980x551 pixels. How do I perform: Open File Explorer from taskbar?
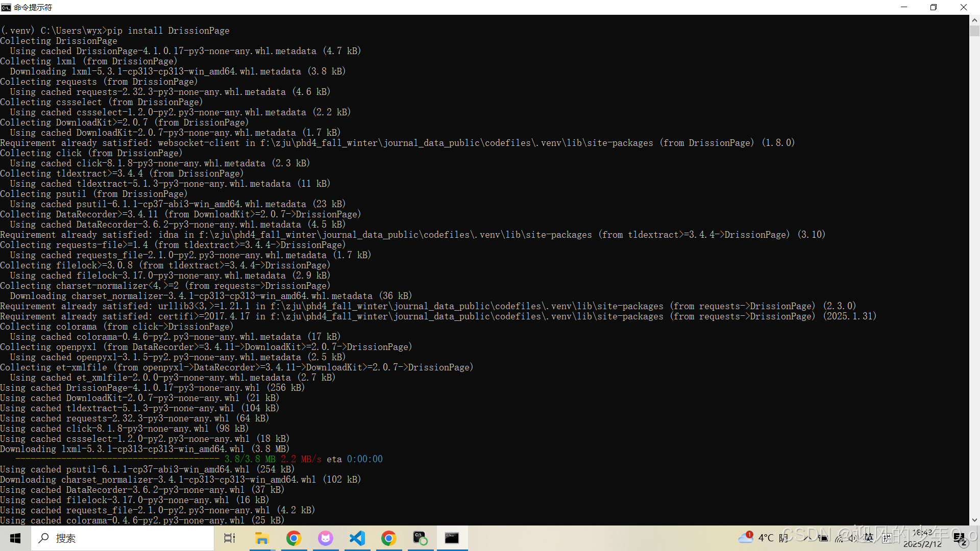[262, 538]
